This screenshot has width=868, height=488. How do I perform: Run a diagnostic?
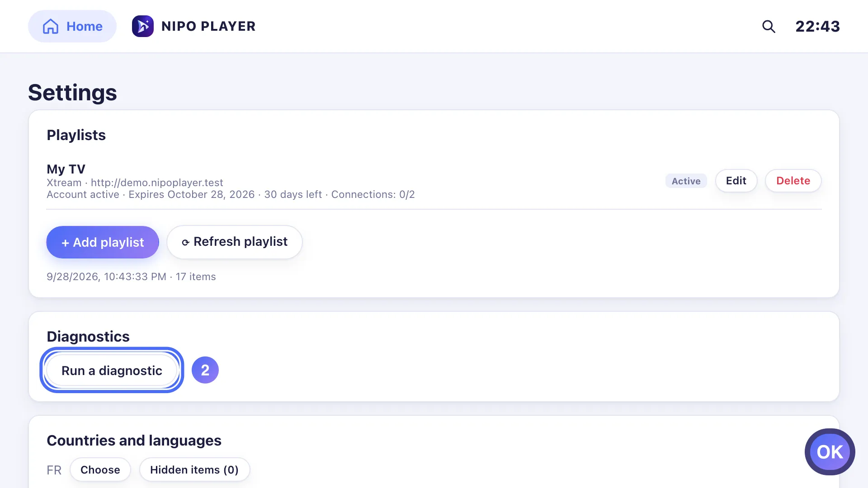(x=112, y=371)
